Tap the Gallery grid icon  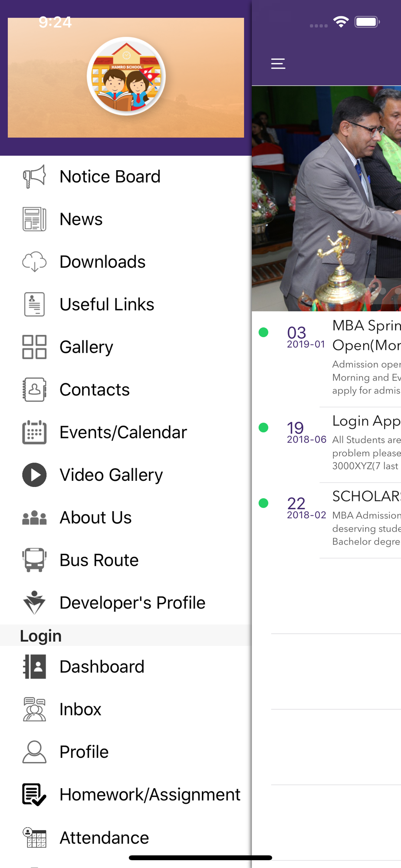point(34,347)
